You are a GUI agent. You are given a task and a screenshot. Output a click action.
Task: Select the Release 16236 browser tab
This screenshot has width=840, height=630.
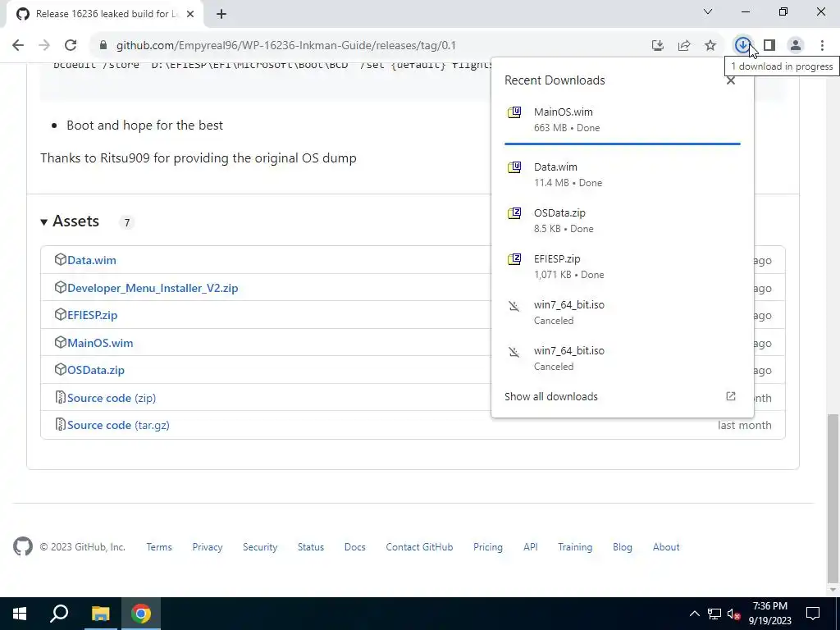(x=105, y=14)
